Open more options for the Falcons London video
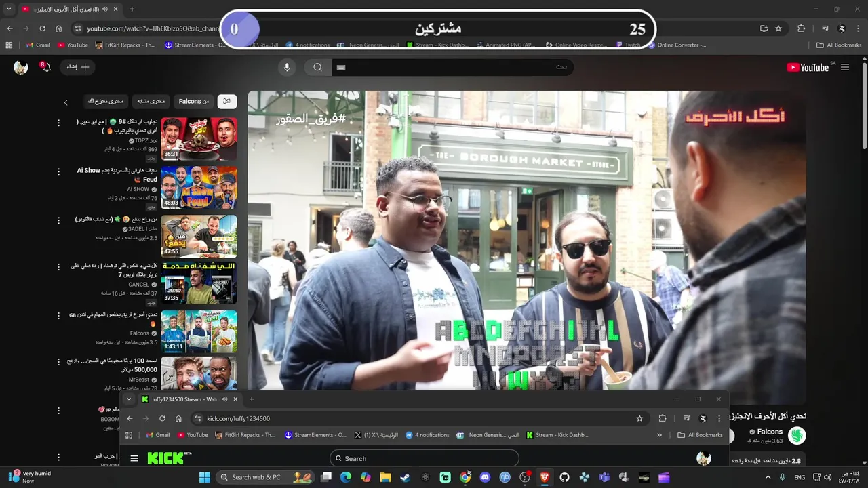This screenshot has width=868, height=488. 58,315
